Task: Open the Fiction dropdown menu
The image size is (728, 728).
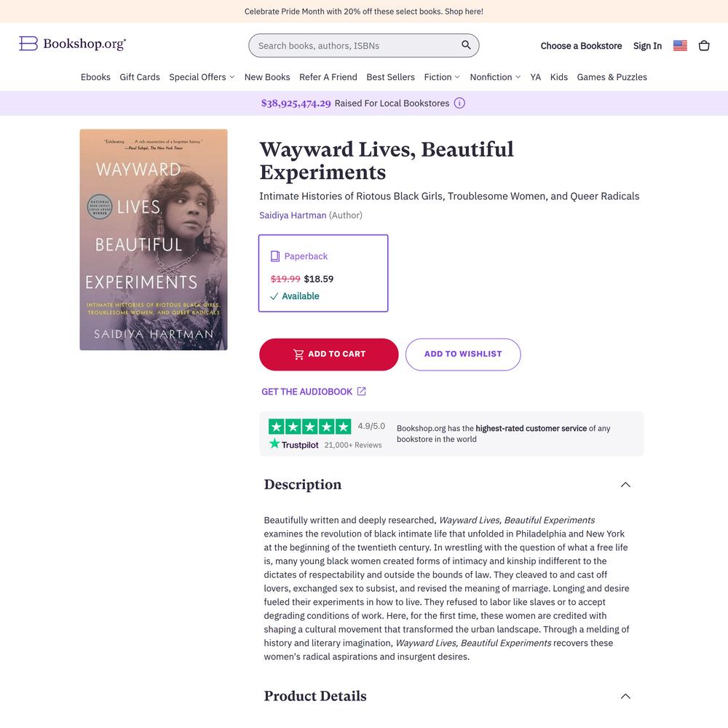Action: 442,77
